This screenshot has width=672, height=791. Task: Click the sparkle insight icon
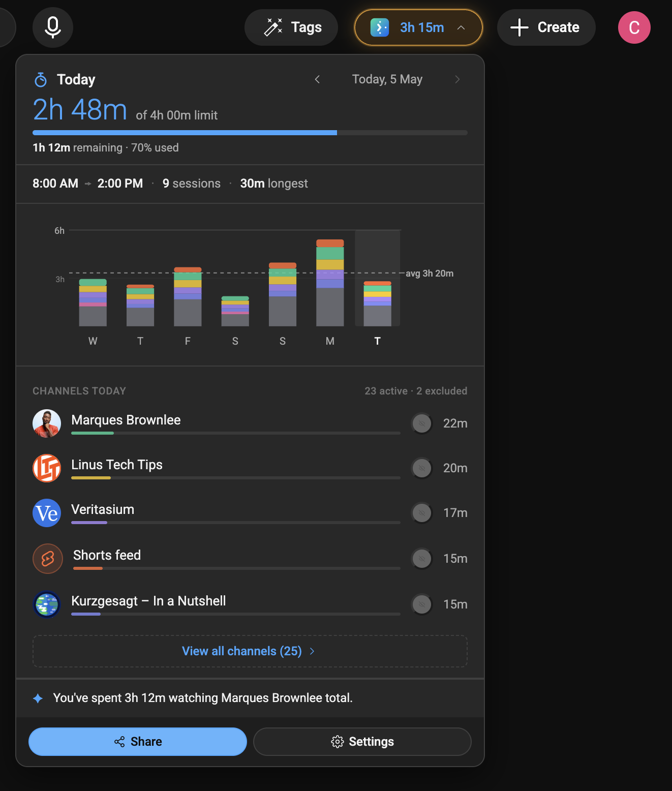38,698
